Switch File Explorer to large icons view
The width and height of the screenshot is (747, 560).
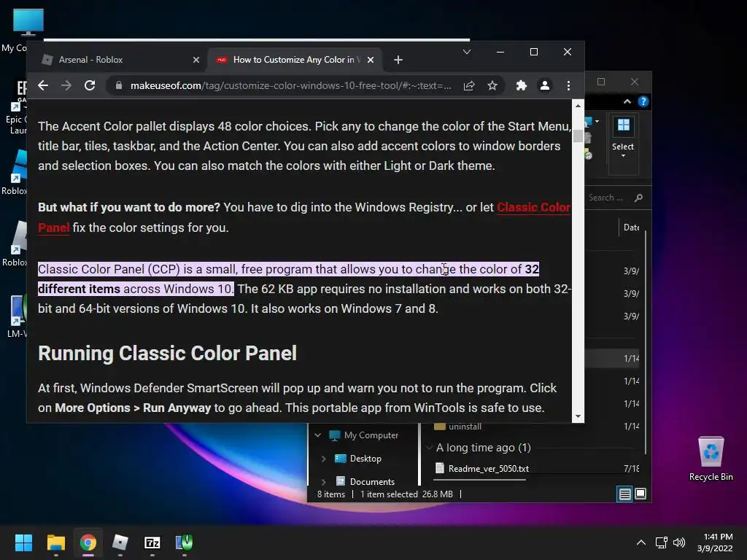(x=640, y=494)
